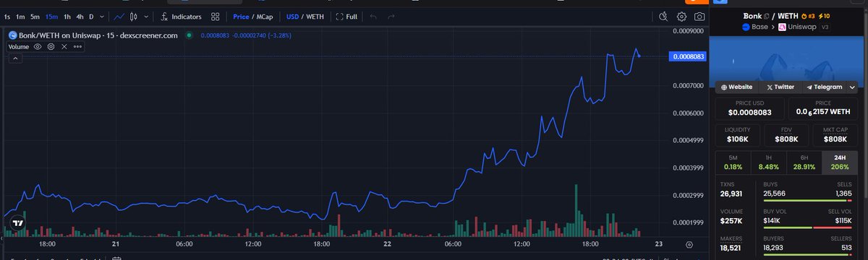Click the green market status dot
This screenshot has height=260, width=868.
pyautogui.click(x=189, y=35)
